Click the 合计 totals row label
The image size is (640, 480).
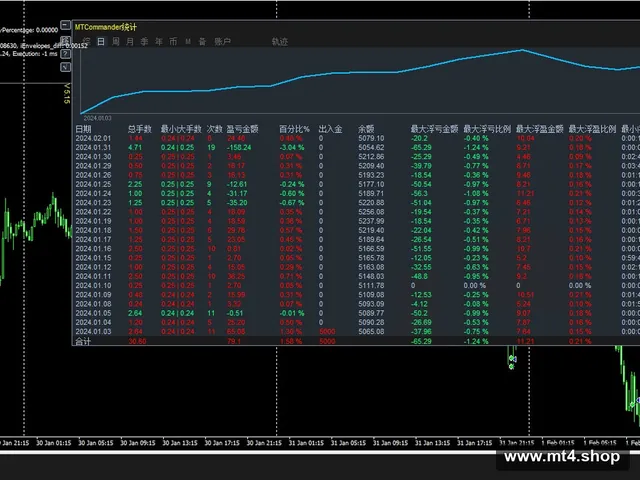click(x=83, y=341)
